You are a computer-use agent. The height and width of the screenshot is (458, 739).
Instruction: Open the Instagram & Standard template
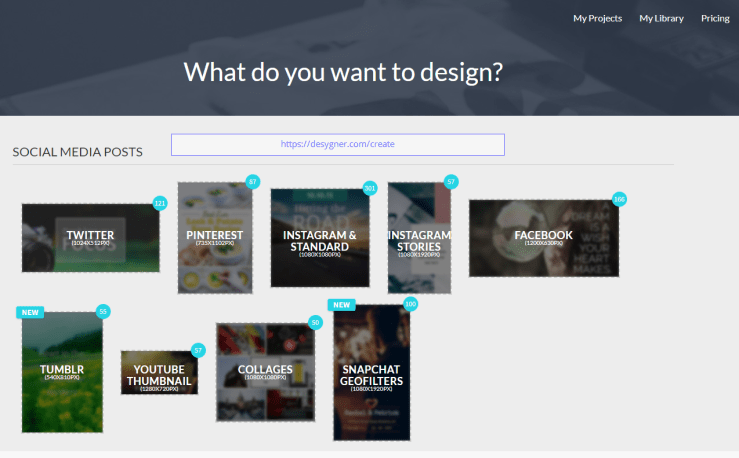point(319,238)
